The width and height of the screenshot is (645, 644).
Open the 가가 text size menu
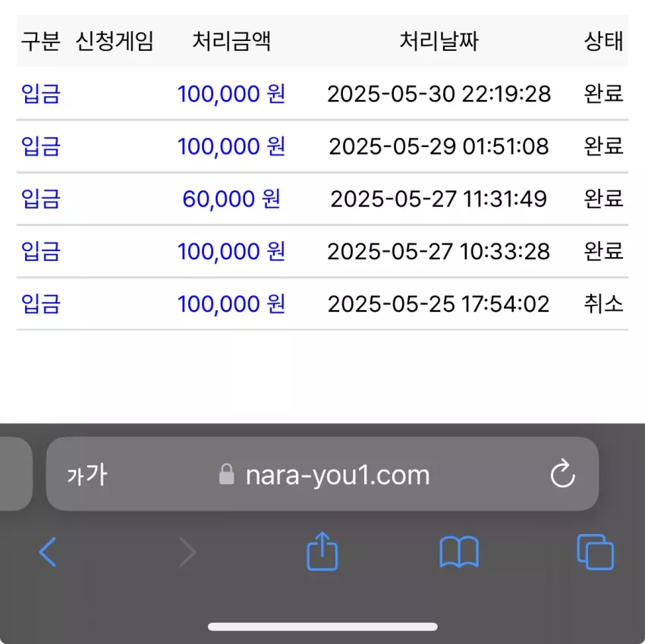(x=87, y=475)
